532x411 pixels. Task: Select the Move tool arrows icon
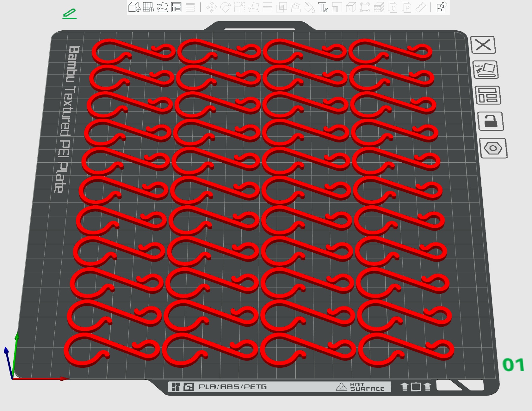(212, 7)
